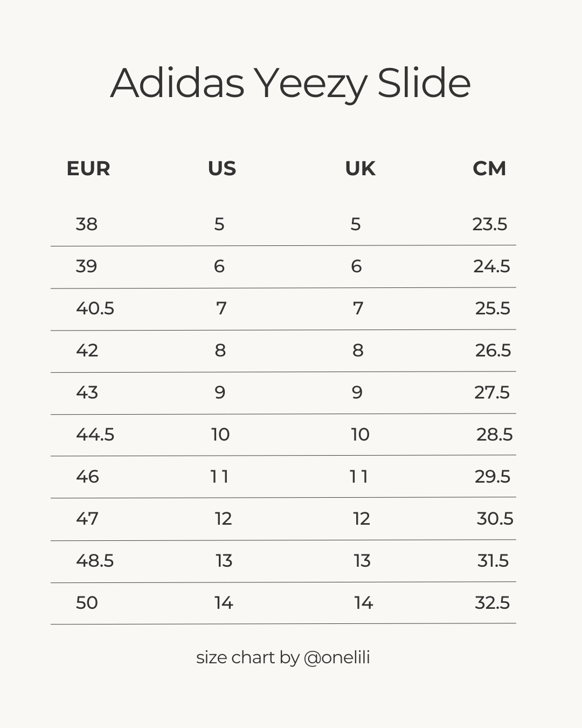Viewport: 582px width, 728px height.
Task: Click the EUR 43 size
Action: pyautogui.click(x=87, y=392)
